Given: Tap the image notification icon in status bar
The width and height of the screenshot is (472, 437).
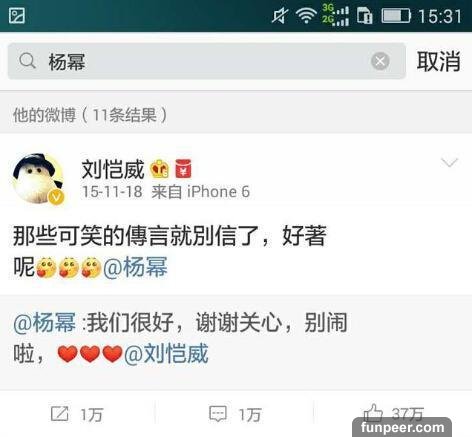Looking at the screenshot, I should (17, 16).
